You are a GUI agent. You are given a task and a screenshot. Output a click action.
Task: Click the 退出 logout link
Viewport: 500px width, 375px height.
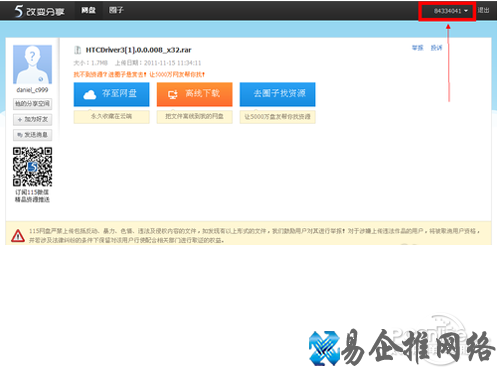click(483, 10)
